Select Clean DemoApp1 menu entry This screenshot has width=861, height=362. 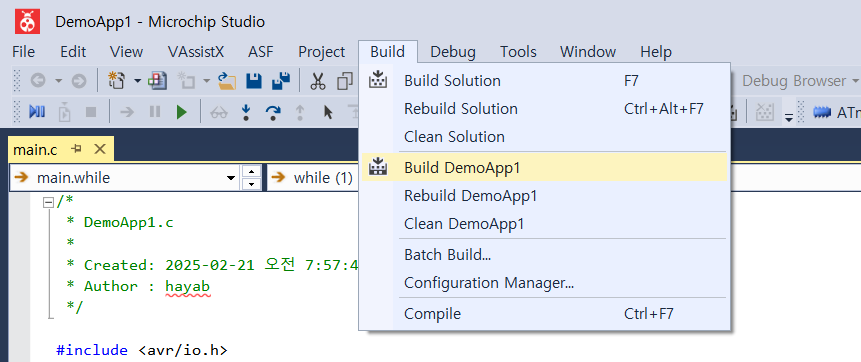click(544, 224)
